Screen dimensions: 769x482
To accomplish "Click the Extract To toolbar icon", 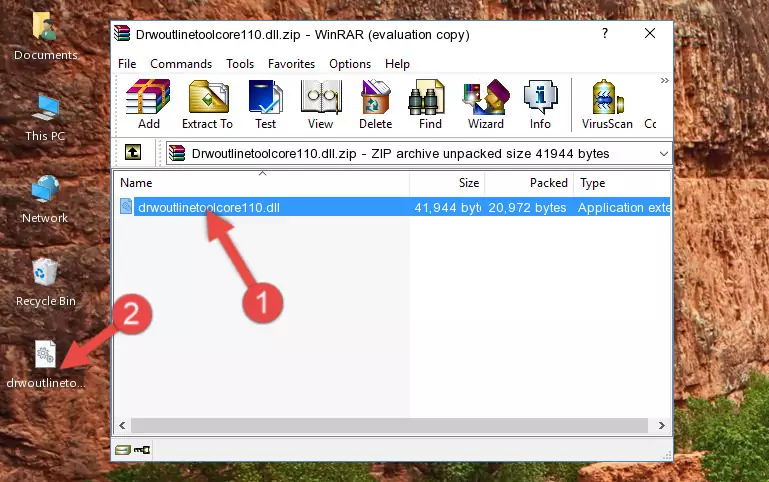I will click(x=207, y=104).
